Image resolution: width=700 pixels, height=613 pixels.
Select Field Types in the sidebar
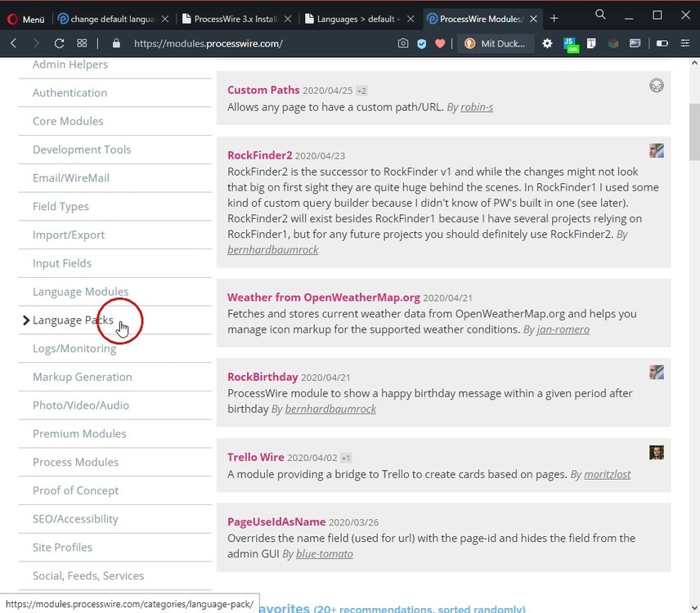click(x=61, y=207)
